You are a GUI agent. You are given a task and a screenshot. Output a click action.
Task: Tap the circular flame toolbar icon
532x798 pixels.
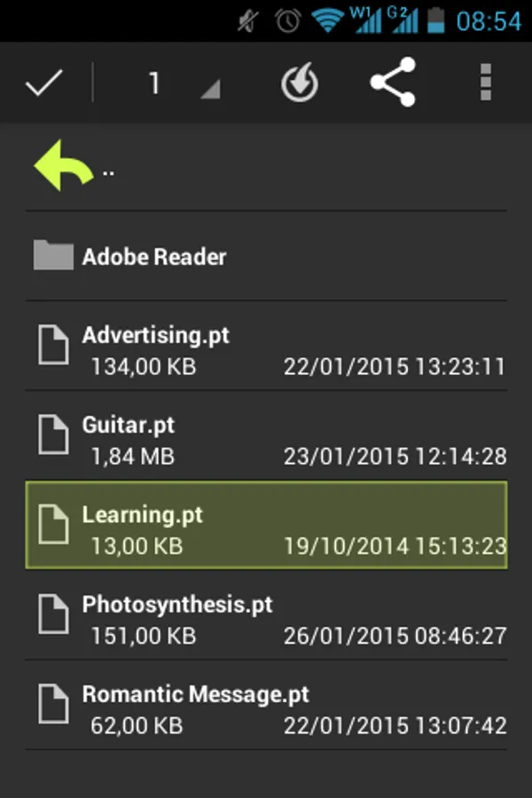[x=300, y=84]
